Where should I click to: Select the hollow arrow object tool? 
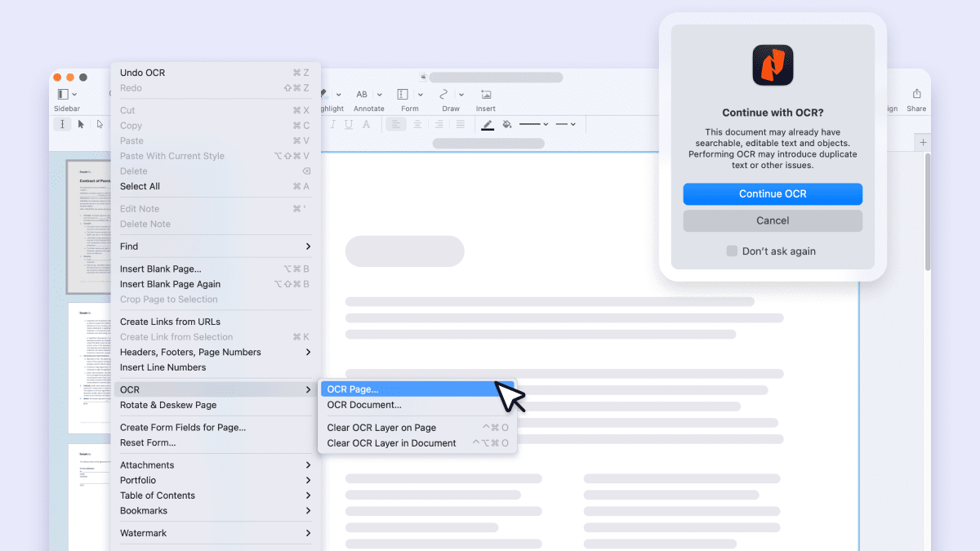pos(100,124)
